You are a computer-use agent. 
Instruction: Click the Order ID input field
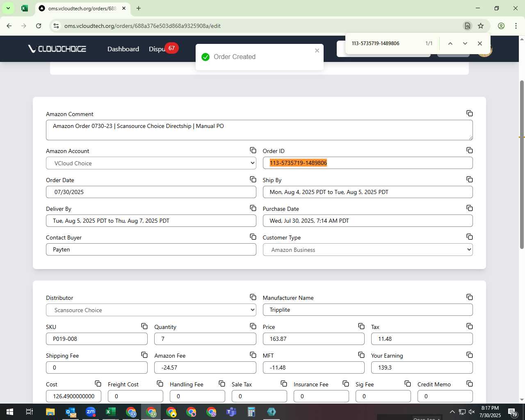click(x=367, y=163)
